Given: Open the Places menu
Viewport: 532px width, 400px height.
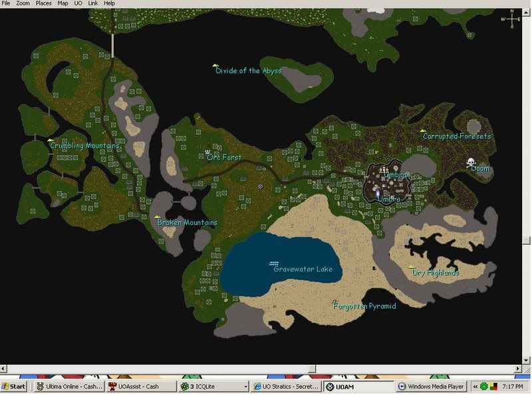Looking at the screenshot, I should [x=43, y=3].
